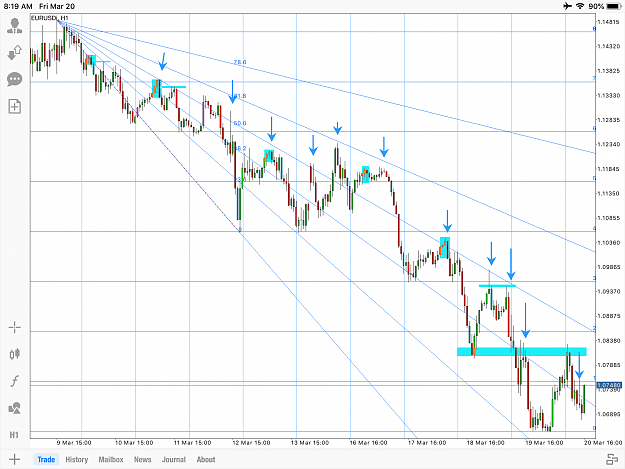Open the accounts profile icon
The height and width of the screenshot is (469, 625).
(15, 26)
